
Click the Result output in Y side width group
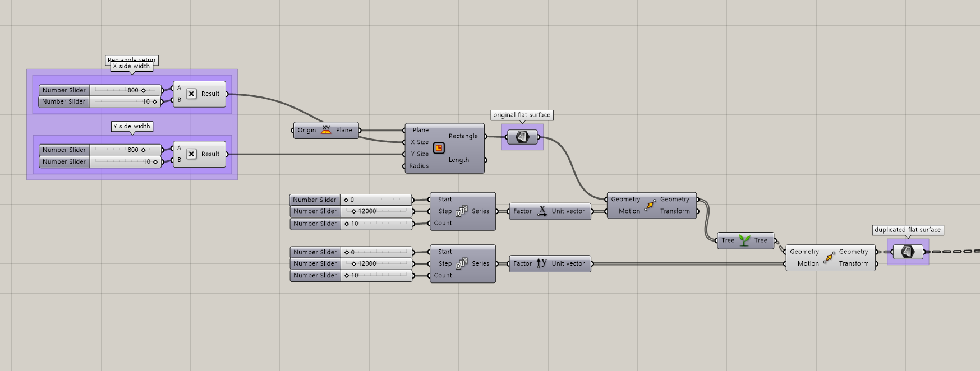tap(210, 154)
